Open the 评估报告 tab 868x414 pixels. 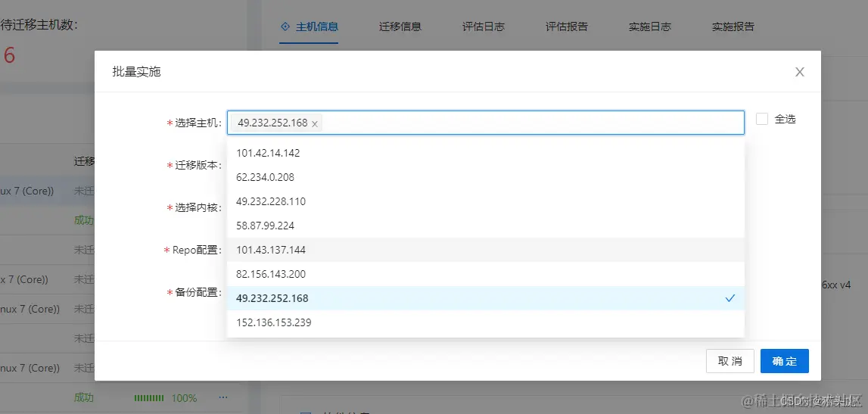pos(566,26)
